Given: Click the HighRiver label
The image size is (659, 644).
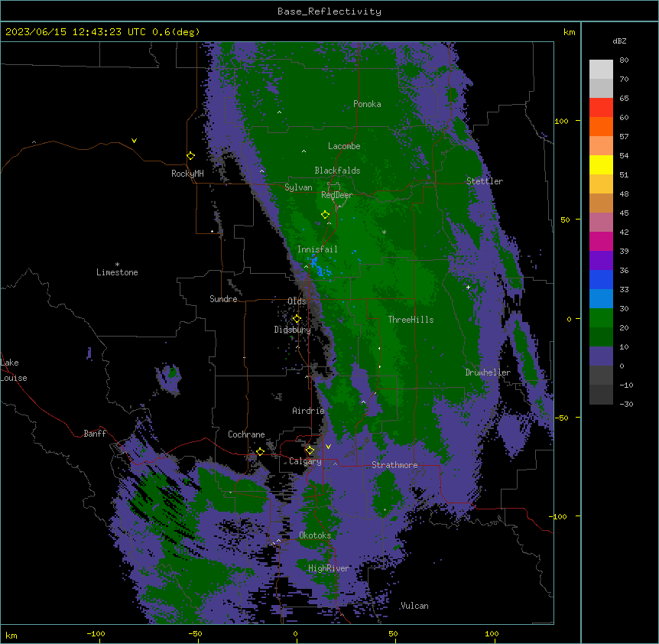Looking at the screenshot, I should (328, 568).
